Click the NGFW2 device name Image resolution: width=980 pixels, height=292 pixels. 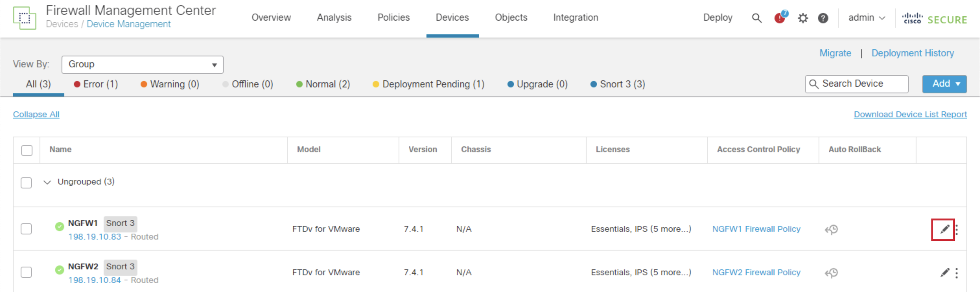[x=83, y=266]
